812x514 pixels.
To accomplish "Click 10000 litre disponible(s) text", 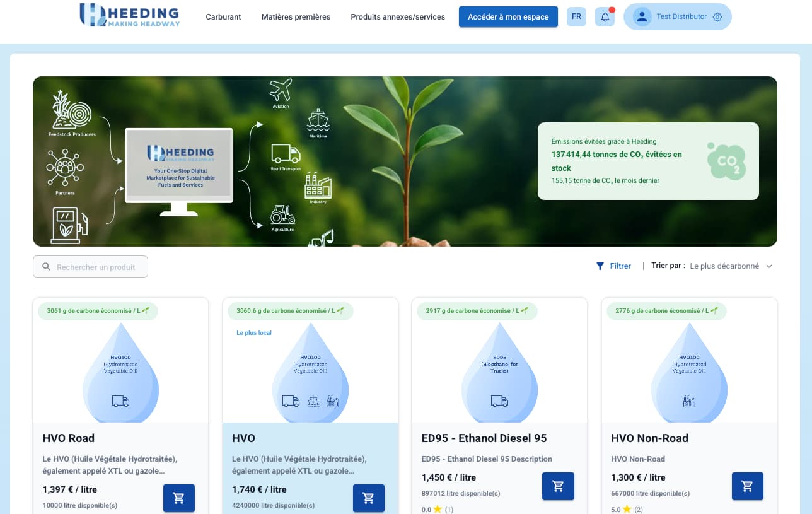I will pos(80,506).
